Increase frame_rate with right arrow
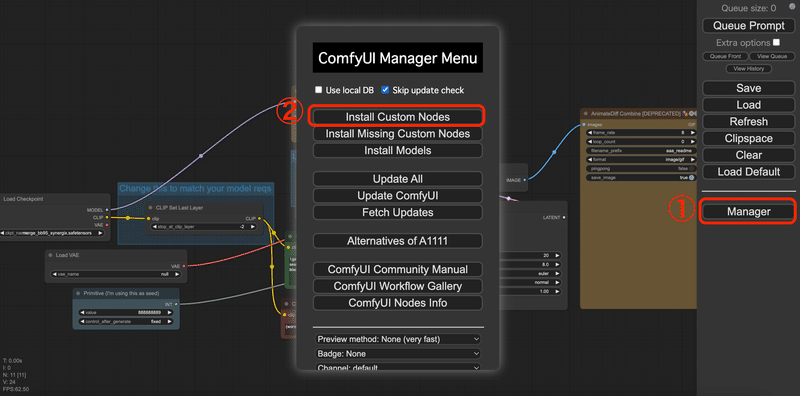 point(692,133)
